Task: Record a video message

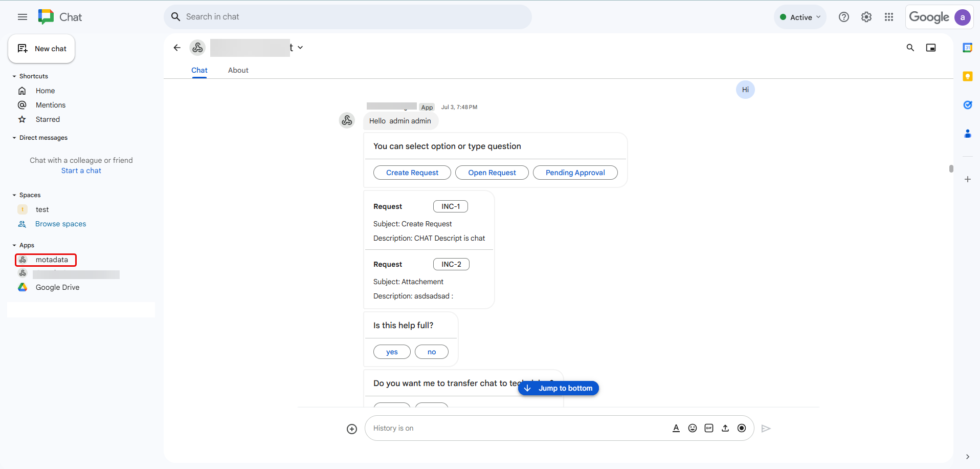Action: click(x=742, y=428)
